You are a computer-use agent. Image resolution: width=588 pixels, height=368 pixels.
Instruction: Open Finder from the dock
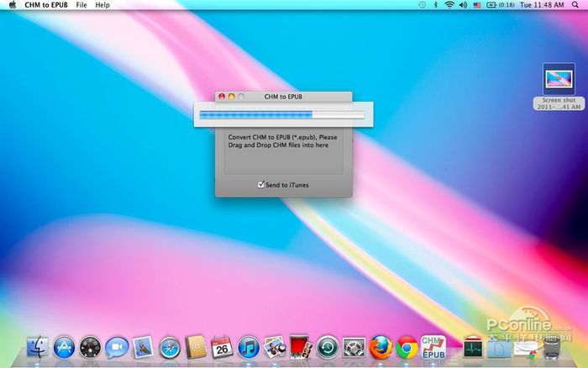(38, 347)
